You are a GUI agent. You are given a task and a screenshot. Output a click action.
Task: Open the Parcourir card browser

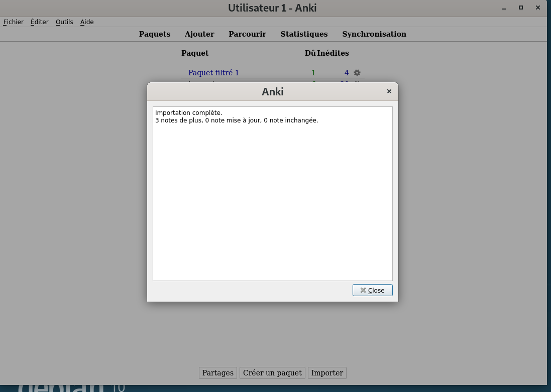click(x=247, y=34)
